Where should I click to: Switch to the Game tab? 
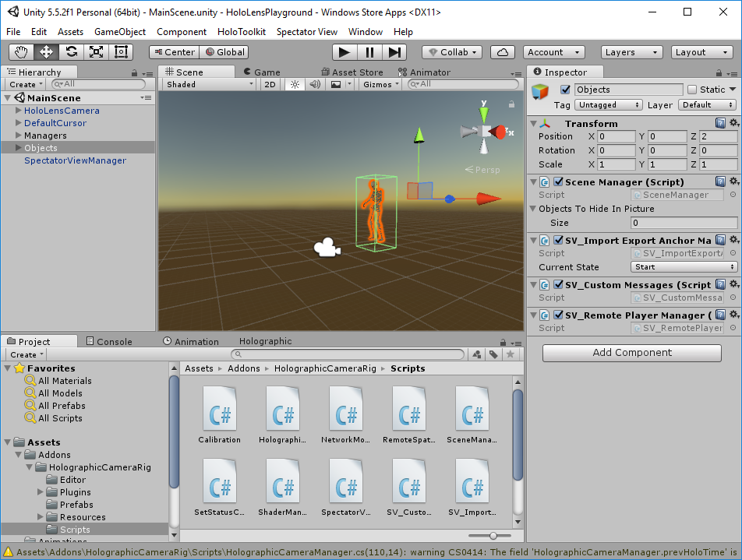[263, 72]
